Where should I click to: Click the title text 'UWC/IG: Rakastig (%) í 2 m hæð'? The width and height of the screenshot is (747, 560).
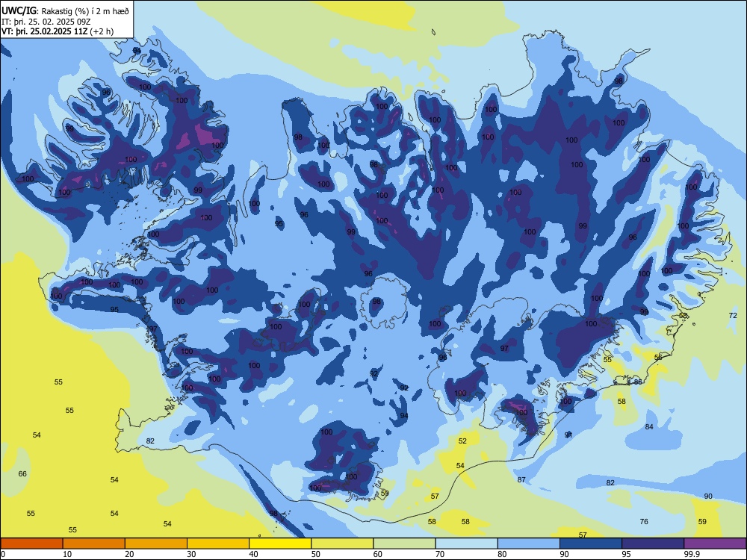tap(65, 11)
